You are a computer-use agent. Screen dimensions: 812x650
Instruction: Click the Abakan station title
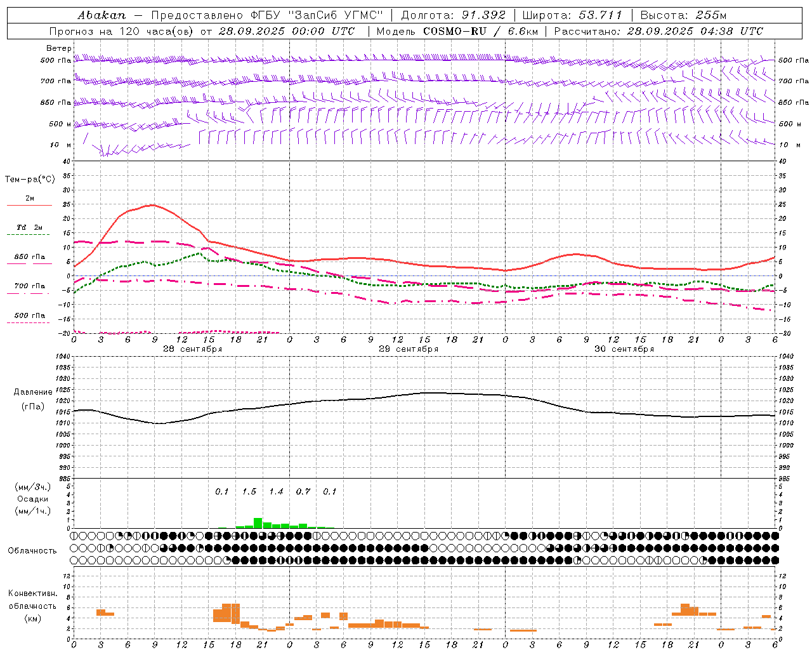pyautogui.click(x=101, y=15)
